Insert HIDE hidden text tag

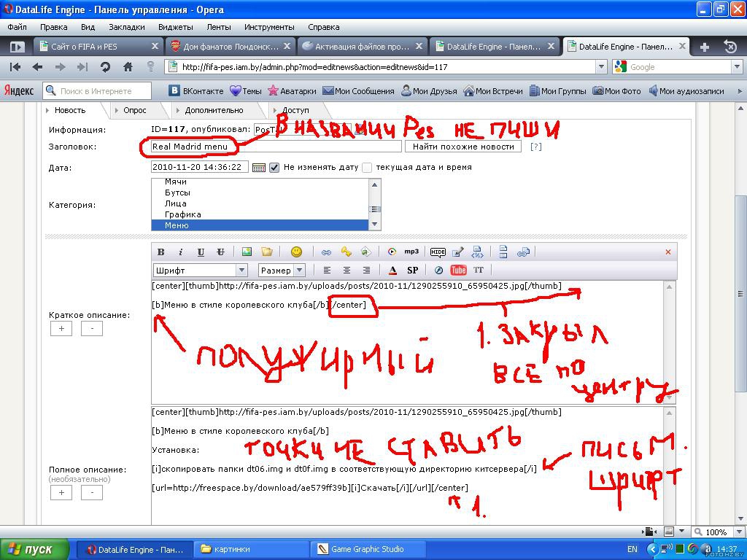pos(438,252)
